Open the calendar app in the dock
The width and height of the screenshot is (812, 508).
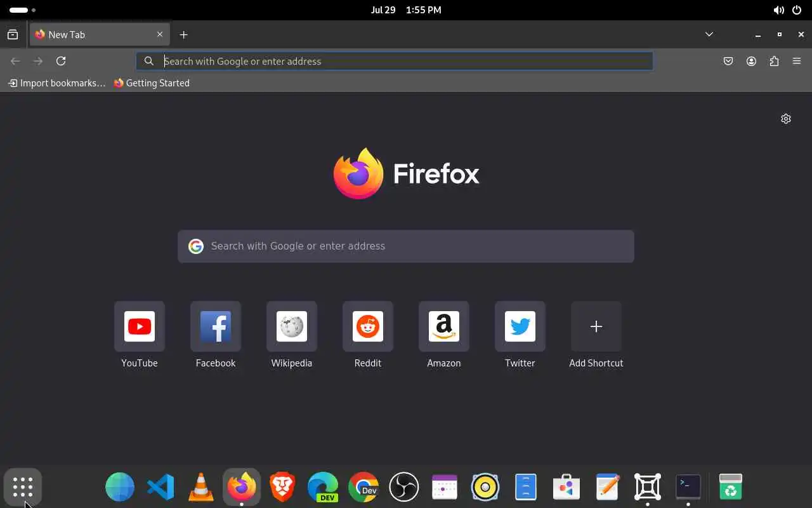[x=445, y=487]
